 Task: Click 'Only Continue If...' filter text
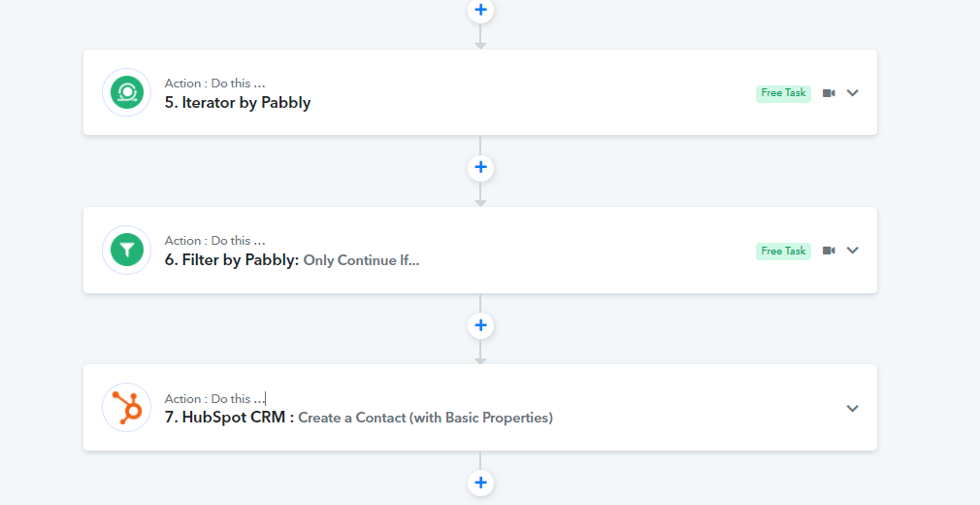pyautogui.click(x=361, y=260)
